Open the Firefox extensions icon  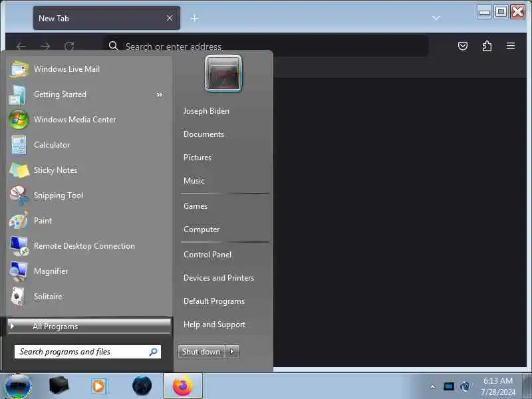(487, 46)
